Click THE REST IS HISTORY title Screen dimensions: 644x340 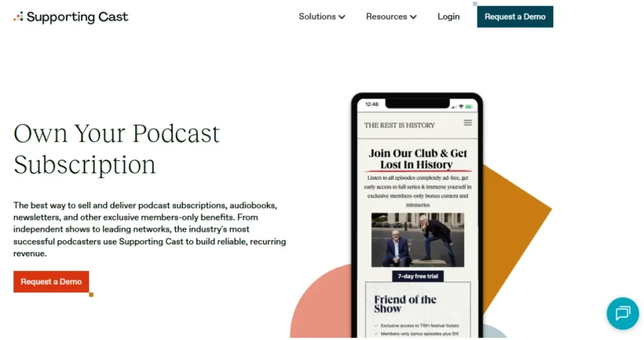point(399,125)
